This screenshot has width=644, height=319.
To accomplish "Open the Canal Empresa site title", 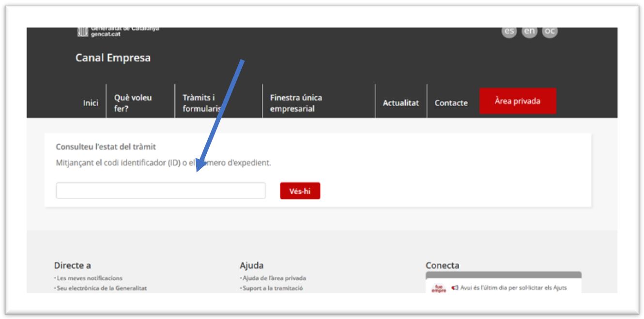I will tap(113, 58).
